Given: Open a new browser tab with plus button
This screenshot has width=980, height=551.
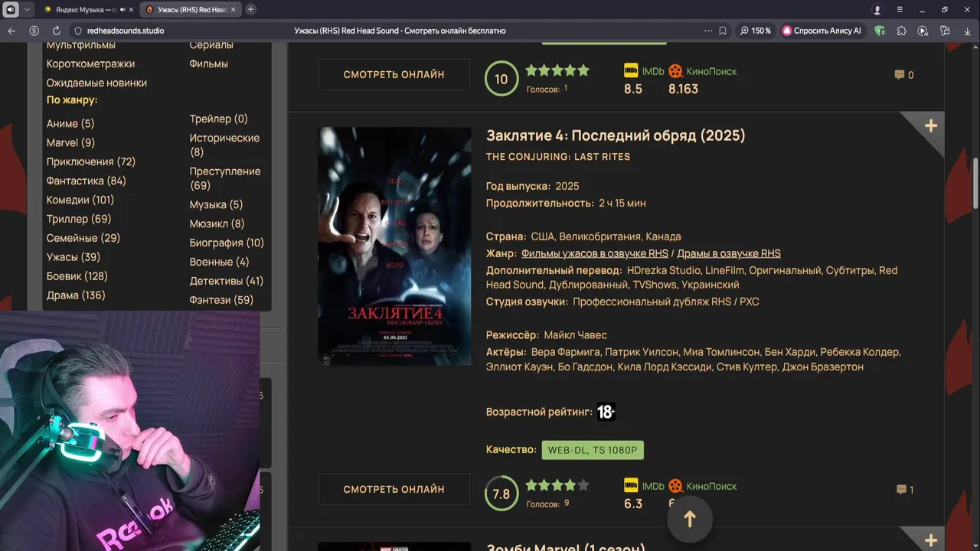Looking at the screenshot, I should tap(250, 9).
